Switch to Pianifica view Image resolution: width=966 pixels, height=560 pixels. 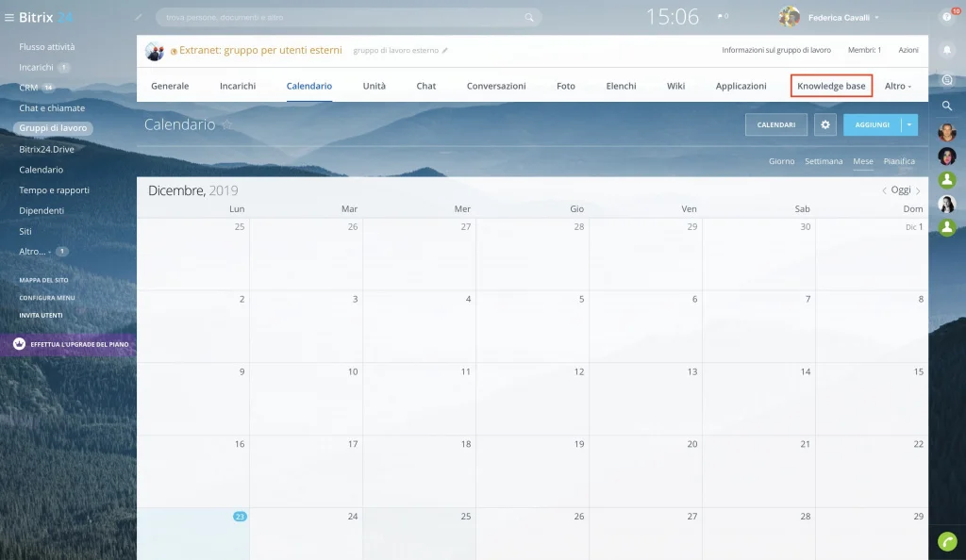899,161
